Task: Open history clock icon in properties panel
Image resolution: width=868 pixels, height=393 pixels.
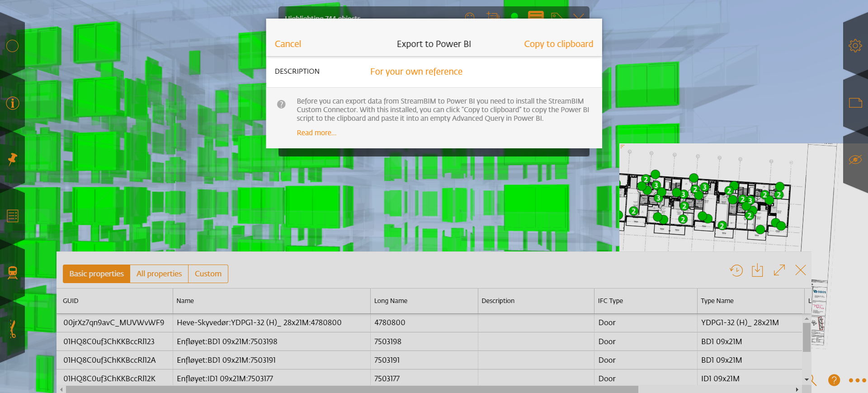Action: coord(736,270)
